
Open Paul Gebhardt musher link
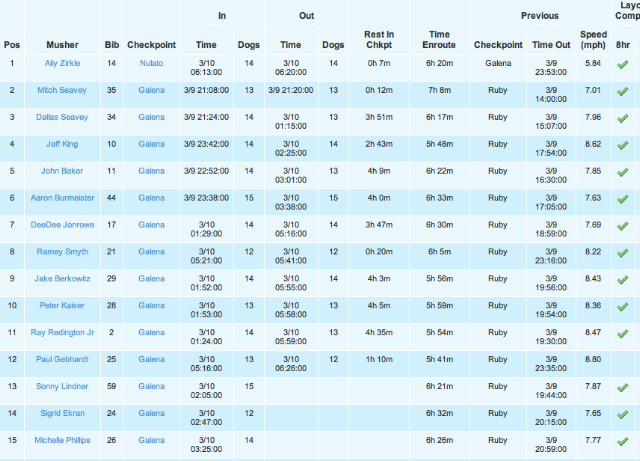point(62,360)
